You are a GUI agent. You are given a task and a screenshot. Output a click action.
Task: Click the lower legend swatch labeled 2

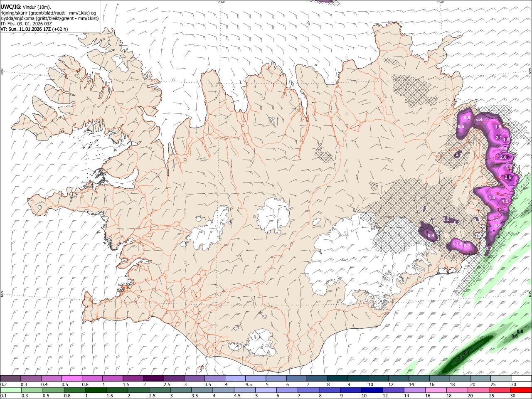click(138, 390)
